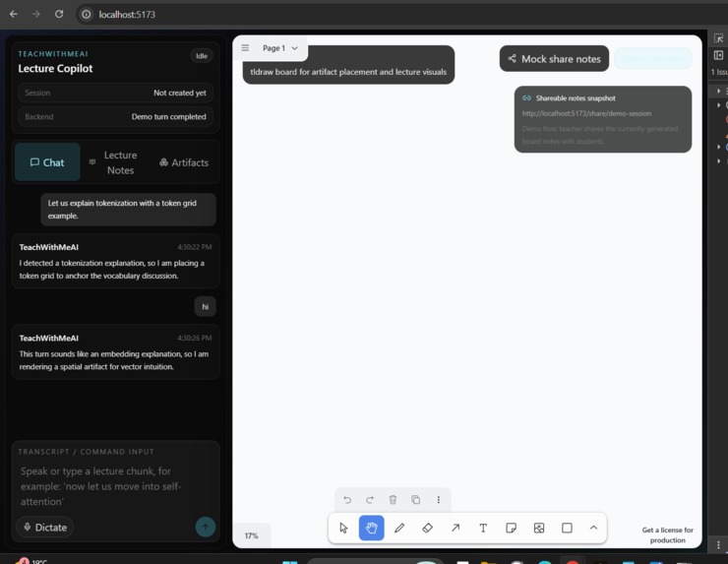
Task: Delete selection with trash icon
Action: tap(393, 500)
